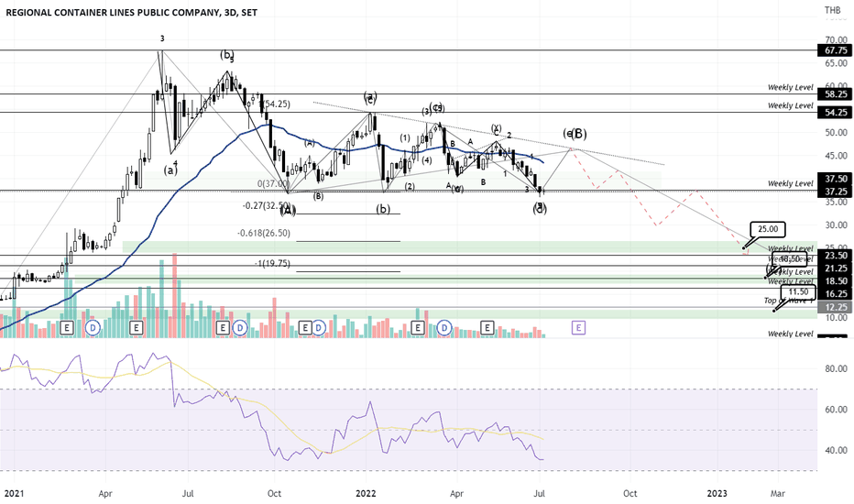Click the (B) wave label on the projection
Image resolution: width=854 pixels, height=504 pixels.
[579, 134]
